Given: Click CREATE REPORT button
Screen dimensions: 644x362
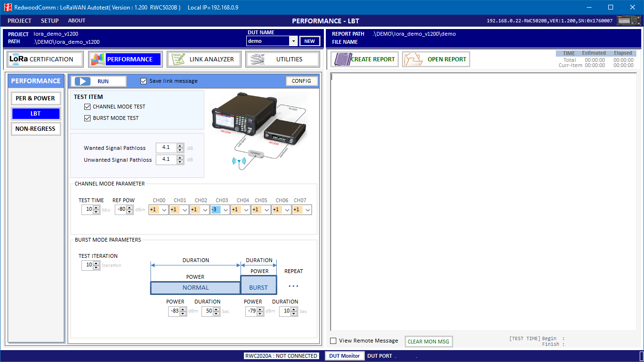Looking at the screenshot, I should tap(365, 59).
